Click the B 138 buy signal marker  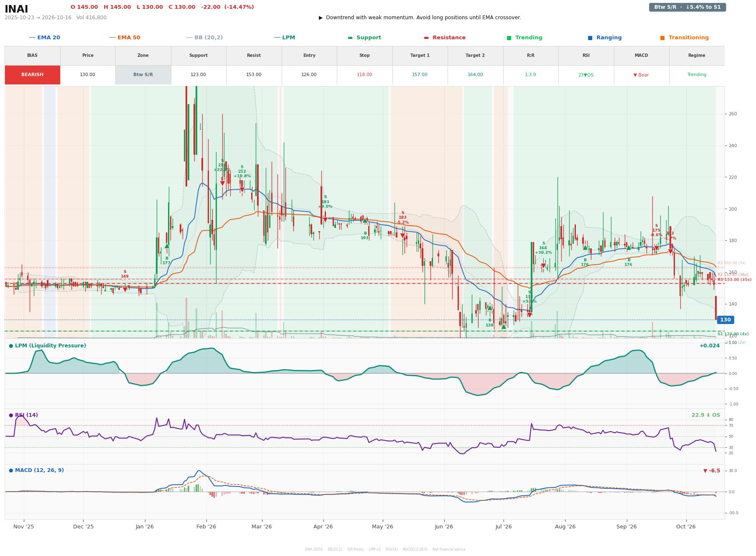490,308
